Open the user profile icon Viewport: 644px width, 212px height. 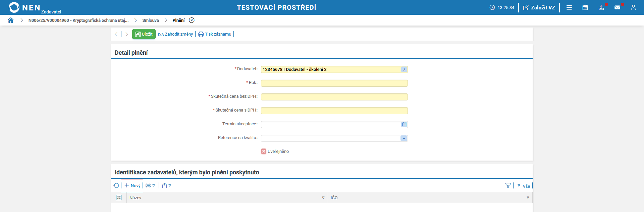(633, 7)
